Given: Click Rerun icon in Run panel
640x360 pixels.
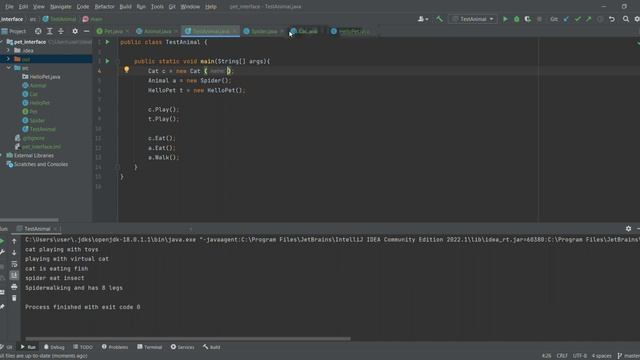Looking at the screenshot, I should pos(2,241).
